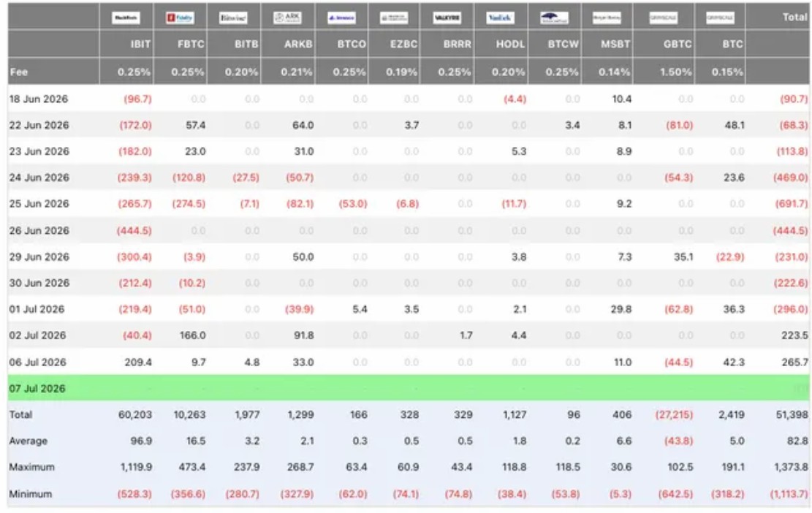Image resolution: width=812 pixels, height=513 pixels.
Task: Select the BTCO ticker header
Action: pyautogui.click(x=352, y=45)
